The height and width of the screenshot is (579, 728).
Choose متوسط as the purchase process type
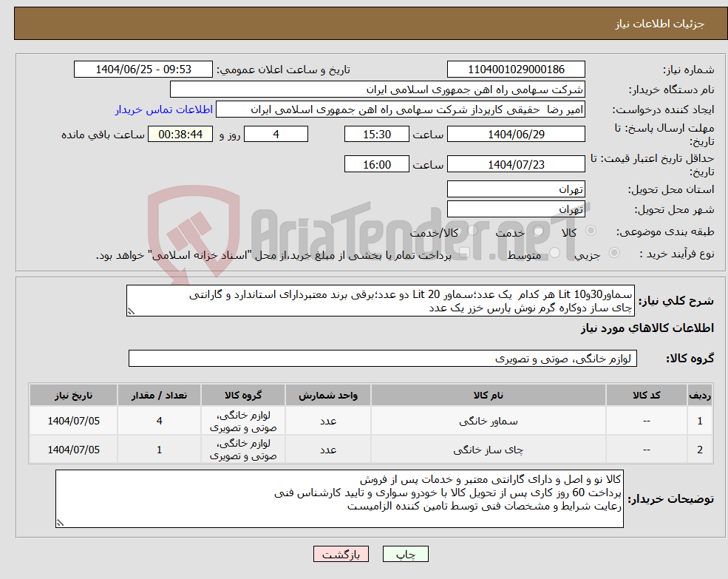(x=556, y=253)
